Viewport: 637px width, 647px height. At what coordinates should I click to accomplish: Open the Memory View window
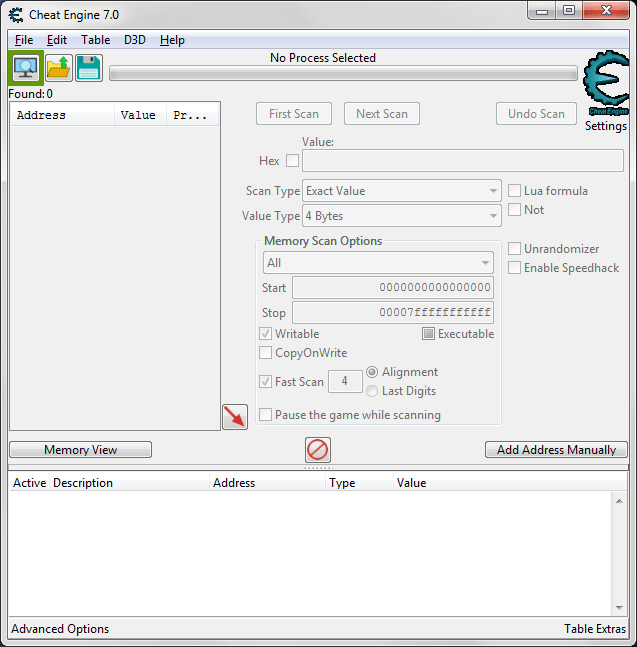pyautogui.click(x=80, y=450)
